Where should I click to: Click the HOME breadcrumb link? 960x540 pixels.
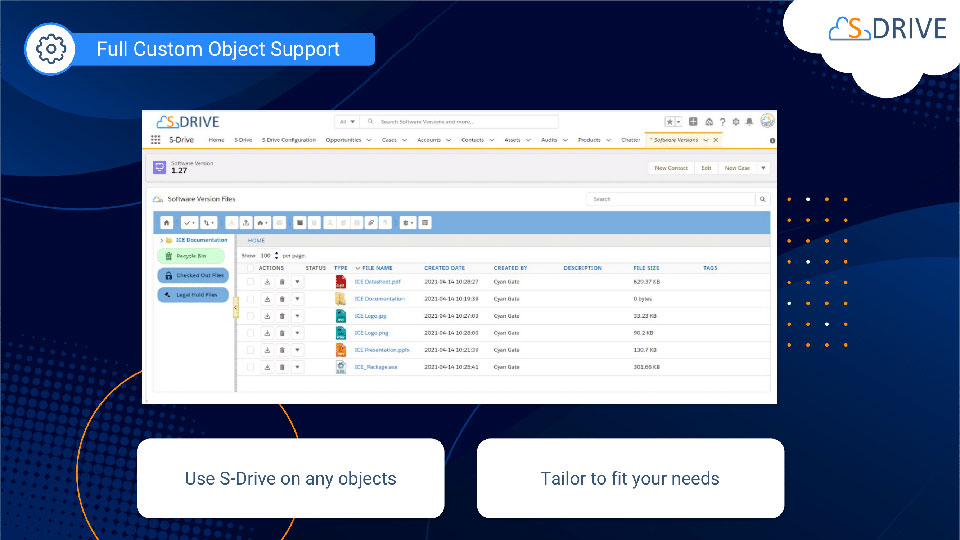coord(256,241)
